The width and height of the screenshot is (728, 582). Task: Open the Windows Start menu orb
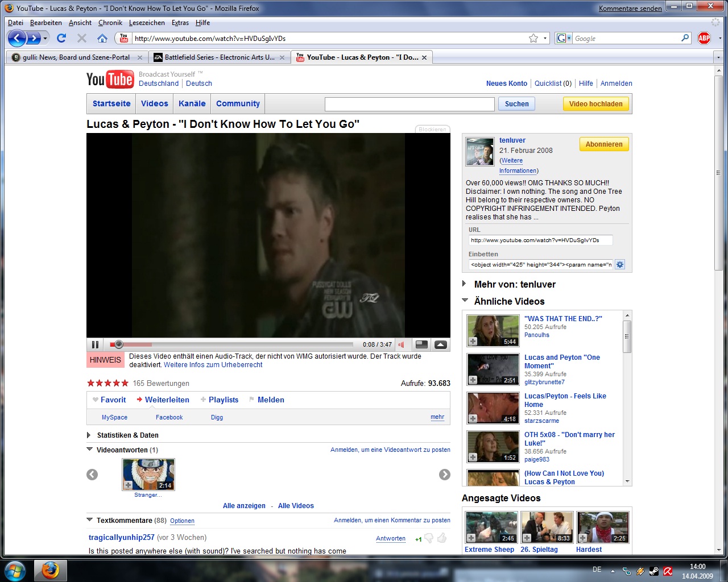pyautogui.click(x=15, y=570)
